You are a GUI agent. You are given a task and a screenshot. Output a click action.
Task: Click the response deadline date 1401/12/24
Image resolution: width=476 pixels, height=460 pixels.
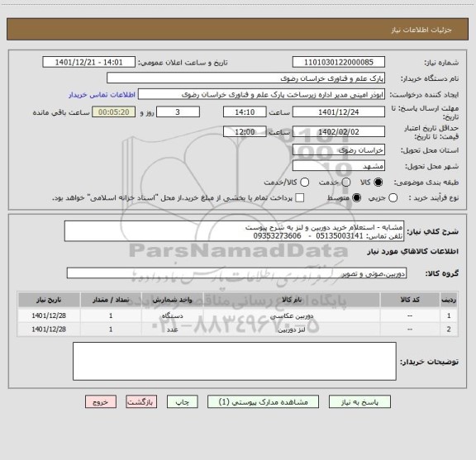click(339, 112)
